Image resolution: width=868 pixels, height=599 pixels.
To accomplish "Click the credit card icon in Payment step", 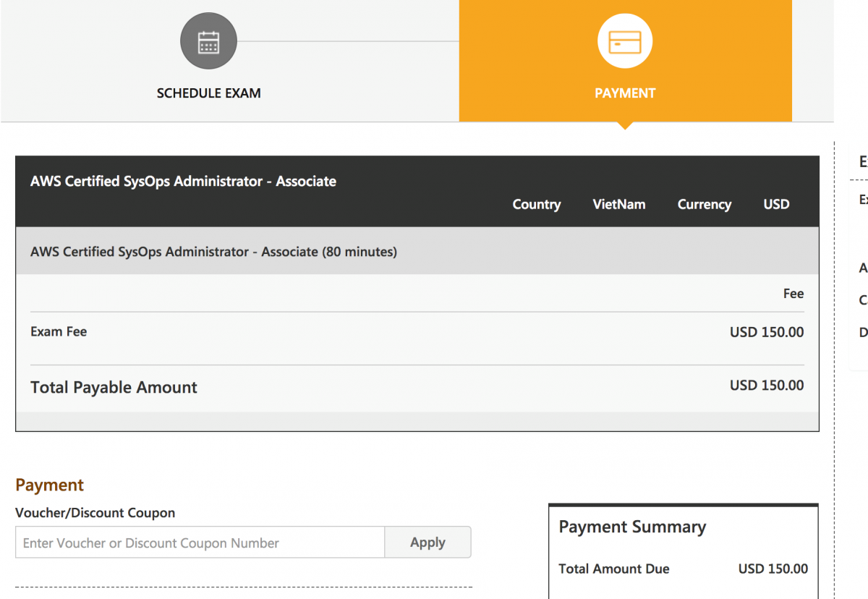I will click(x=625, y=42).
